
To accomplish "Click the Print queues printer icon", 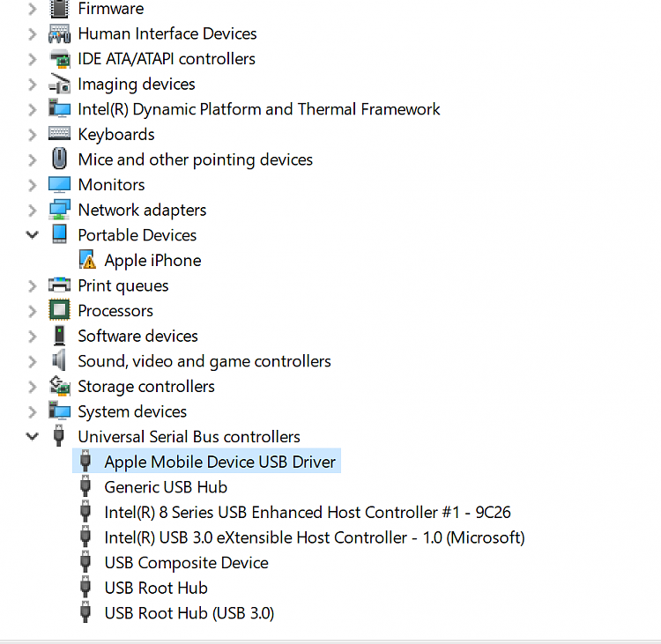I will coord(59,285).
